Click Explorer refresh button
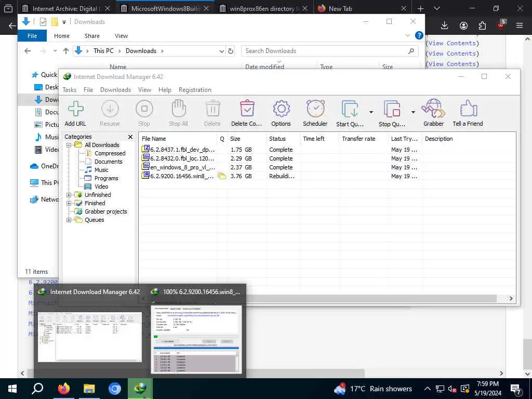This screenshot has height=399, width=532. (231, 51)
